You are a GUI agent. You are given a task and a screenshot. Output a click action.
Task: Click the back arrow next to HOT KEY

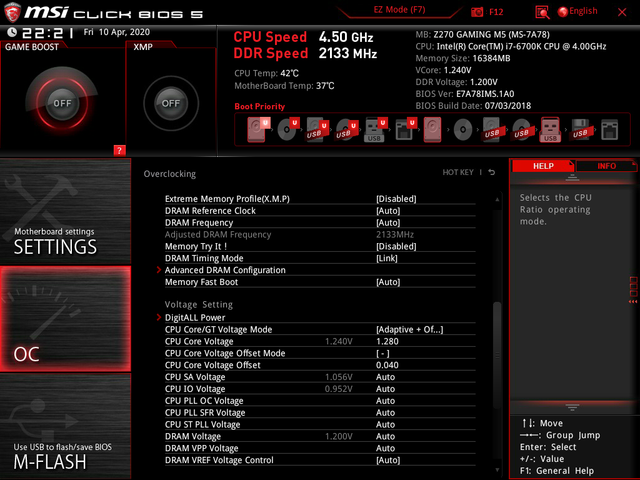pyautogui.click(x=492, y=172)
